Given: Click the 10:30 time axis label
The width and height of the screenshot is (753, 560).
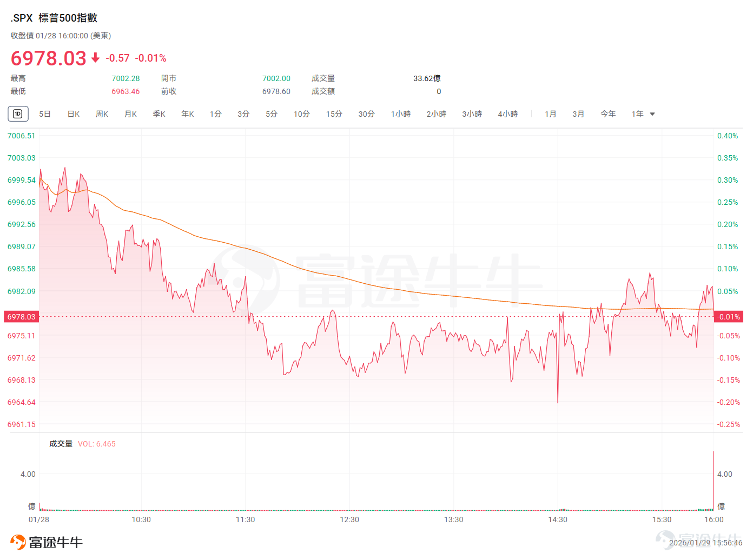Looking at the screenshot, I should point(141,519).
